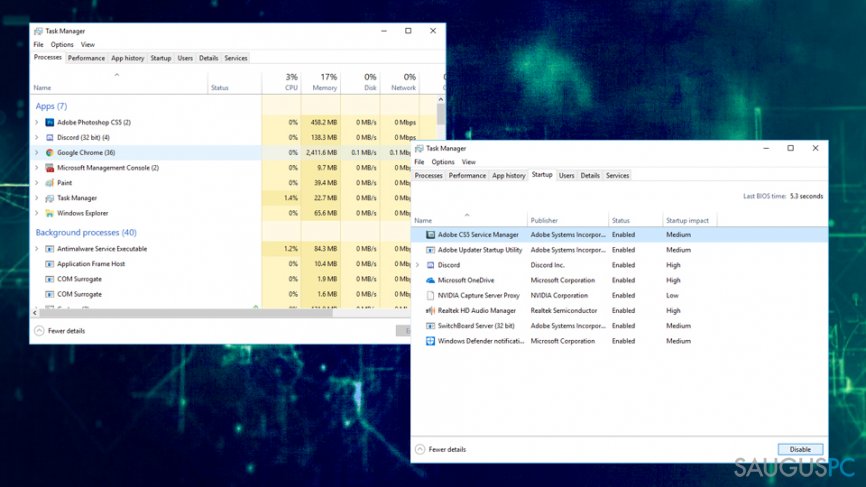Expand the Antimalware Service Executable entry

coord(37,248)
